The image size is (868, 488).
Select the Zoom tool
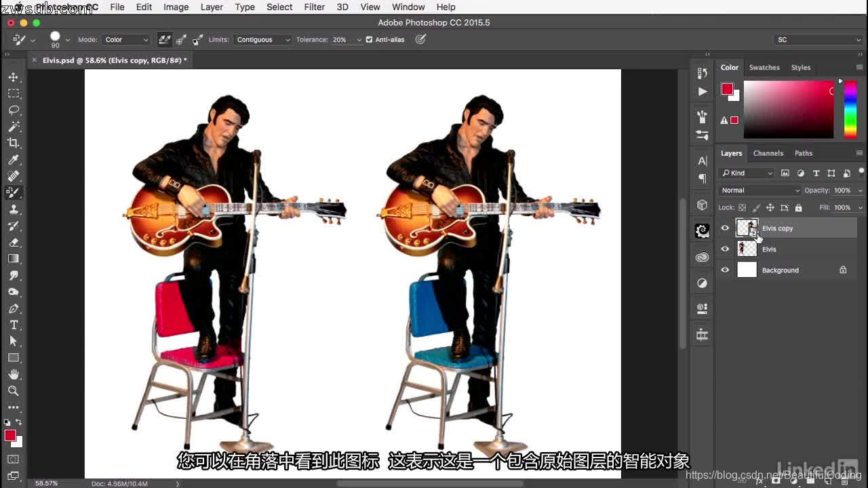[x=13, y=390]
